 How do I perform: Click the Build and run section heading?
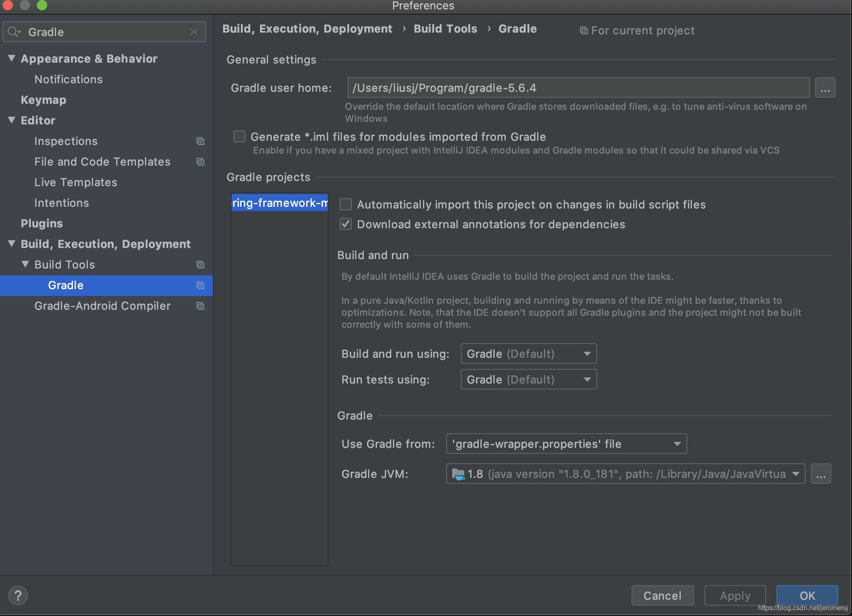pos(373,255)
